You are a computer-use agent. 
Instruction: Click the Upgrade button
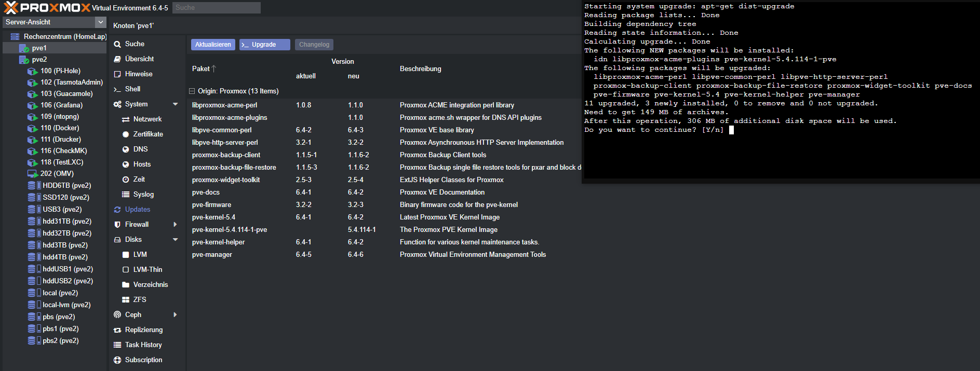pos(264,45)
